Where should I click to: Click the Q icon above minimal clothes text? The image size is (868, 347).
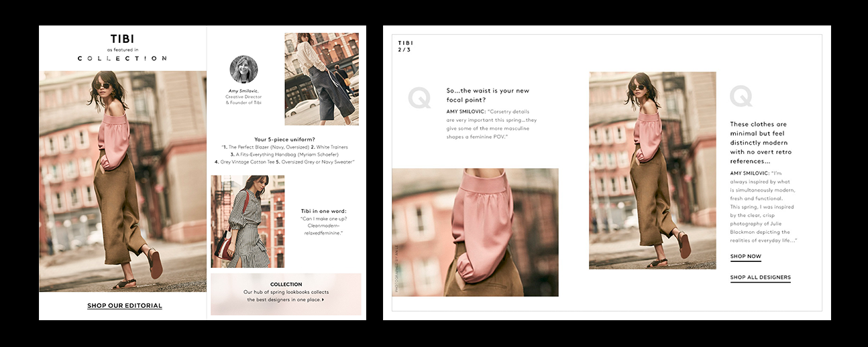[741, 96]
